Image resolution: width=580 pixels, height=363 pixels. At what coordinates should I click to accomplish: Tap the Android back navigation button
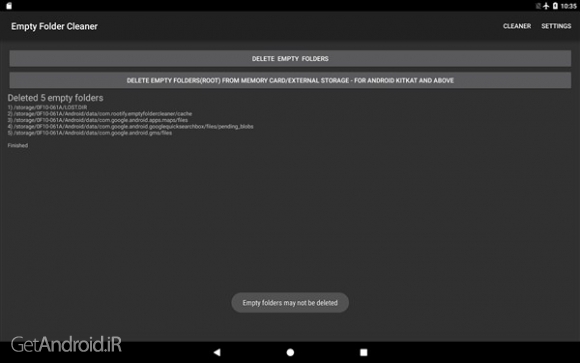coord(217,352)
